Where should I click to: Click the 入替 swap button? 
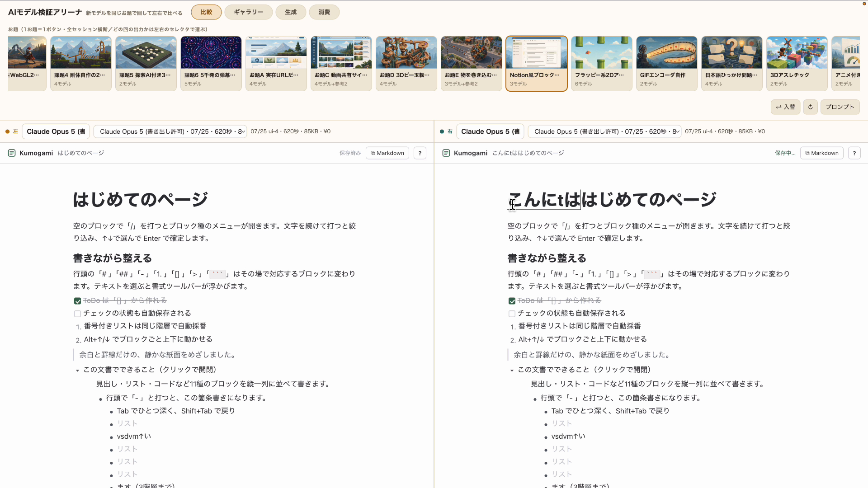pyautogui.click(x=785, y=107)
